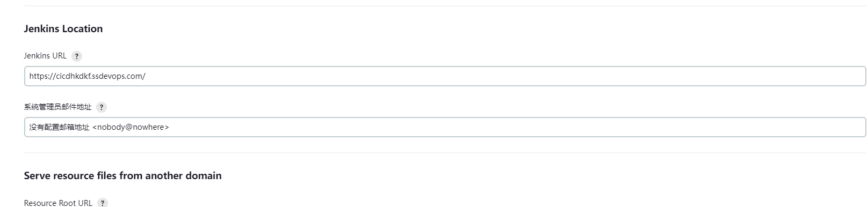Image resolution: width=868 pixels, height=207 pixels.
Task: Click the nowhere domain in admin email
Action: pos(148,127)
